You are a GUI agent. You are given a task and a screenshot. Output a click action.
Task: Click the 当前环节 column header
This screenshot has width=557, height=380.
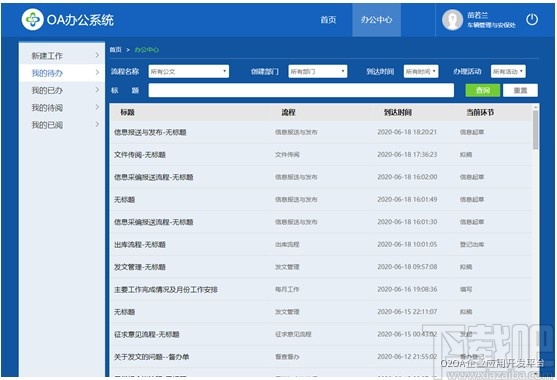click(480, 113)
